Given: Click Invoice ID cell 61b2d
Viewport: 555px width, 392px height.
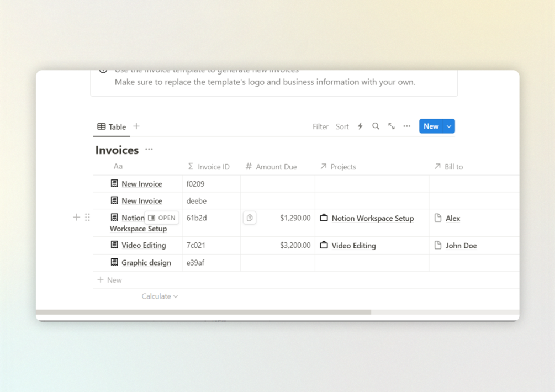Looking at the screenshot, I should (212, 223).
